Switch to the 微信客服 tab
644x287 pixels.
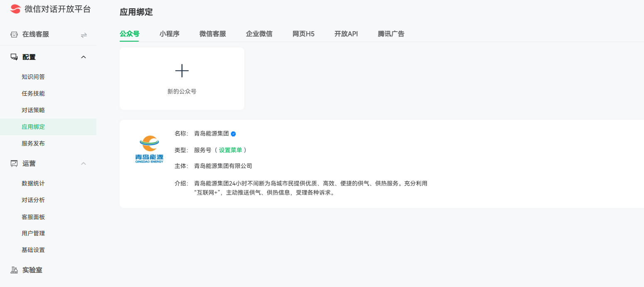pos(213,34)
